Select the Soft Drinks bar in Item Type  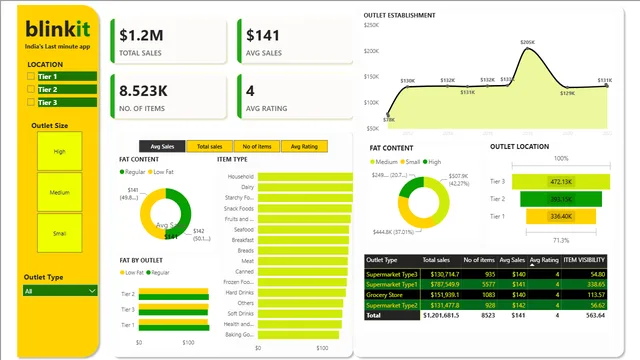[300, 313]
